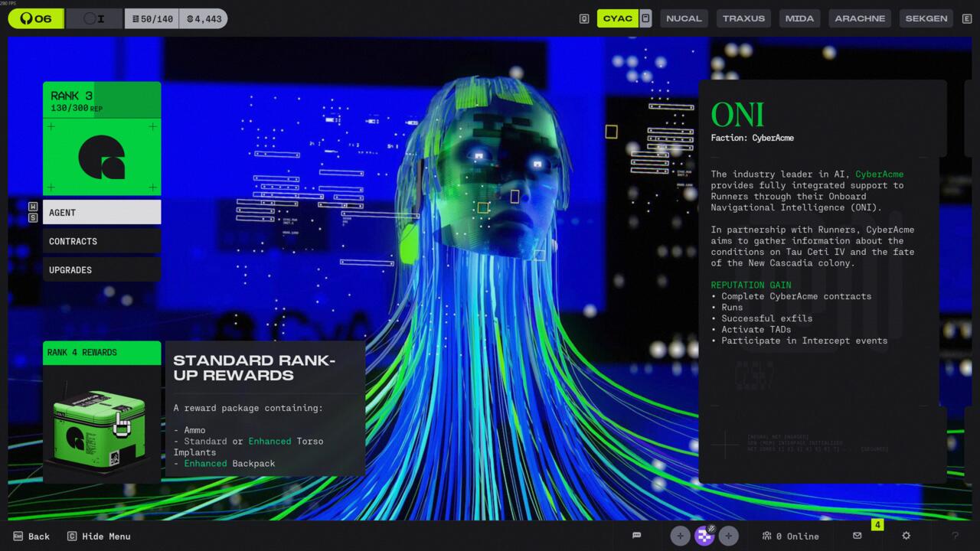Image resolution: width=980 pixels, height=551 pixels.
Task: Open the chat speech bubble icon
Action: point(636,536)
